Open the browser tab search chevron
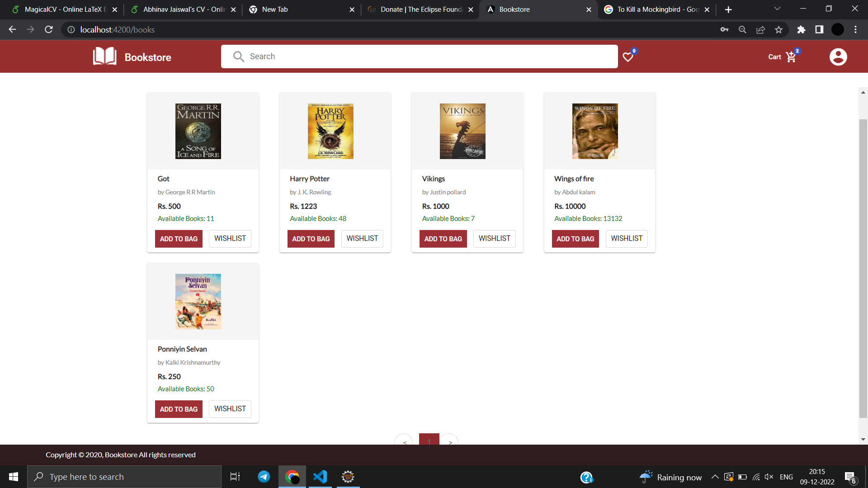 (x=777, y=9)
